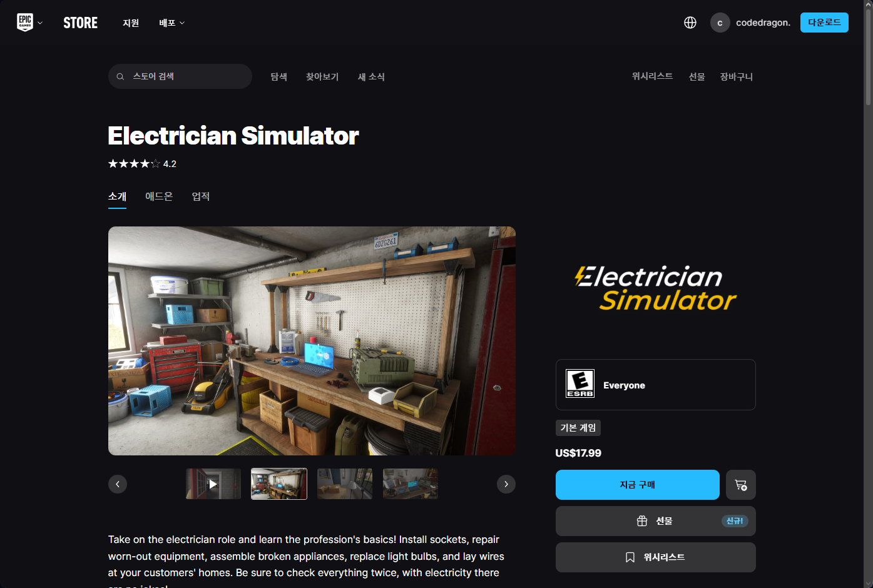
Task: Expand the 배포 dropdown menu
Action: click(x=172, y=23)
